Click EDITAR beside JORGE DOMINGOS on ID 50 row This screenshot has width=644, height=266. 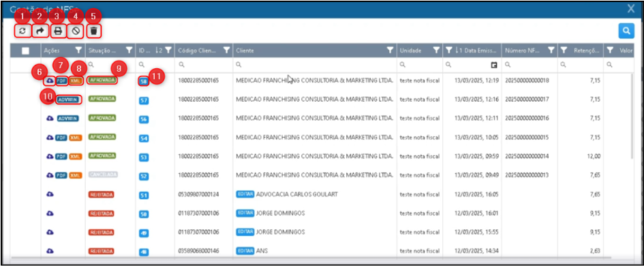point(245,213)
